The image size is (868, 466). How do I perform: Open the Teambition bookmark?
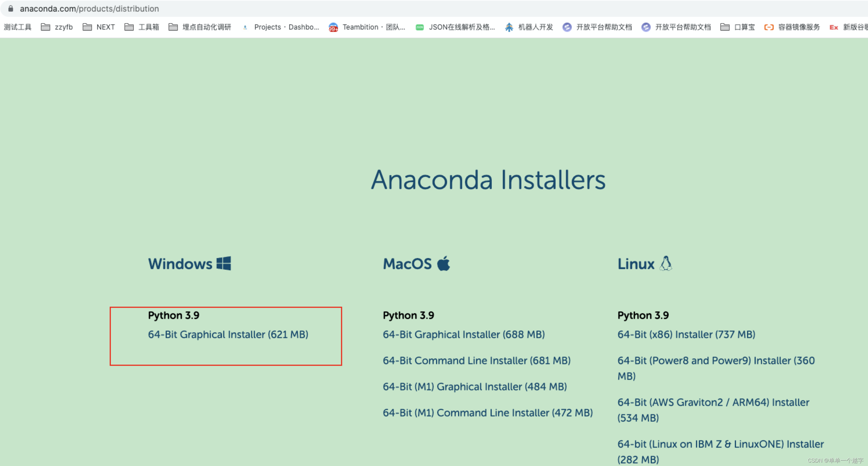pyautogui.click(x=367, y=27)
